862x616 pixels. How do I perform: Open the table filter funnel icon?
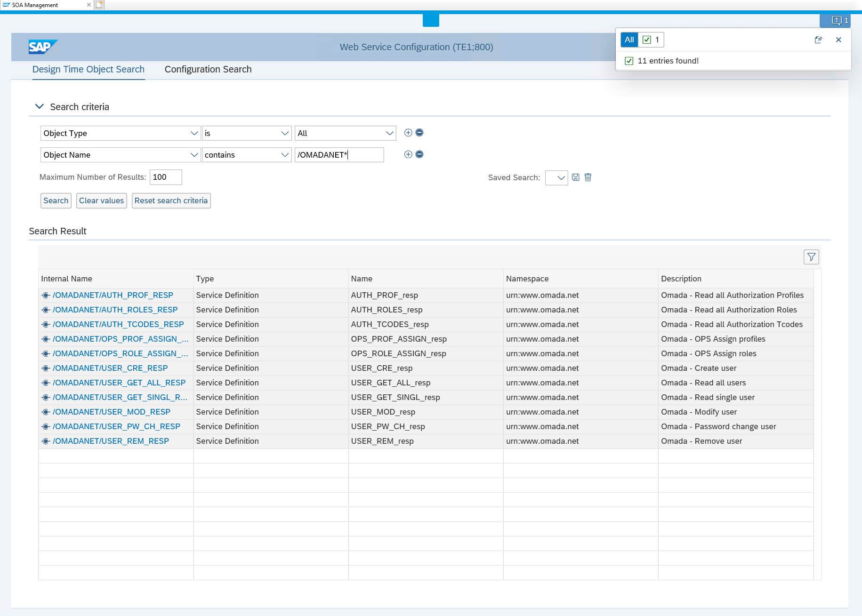click(811, 257)
